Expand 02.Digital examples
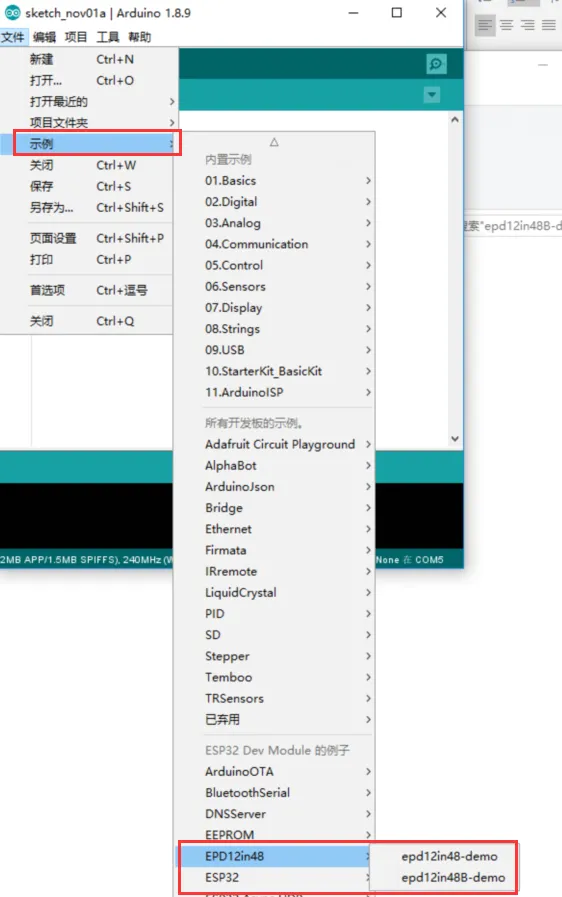Screen dimensions: 562x897 pos(274,201)
